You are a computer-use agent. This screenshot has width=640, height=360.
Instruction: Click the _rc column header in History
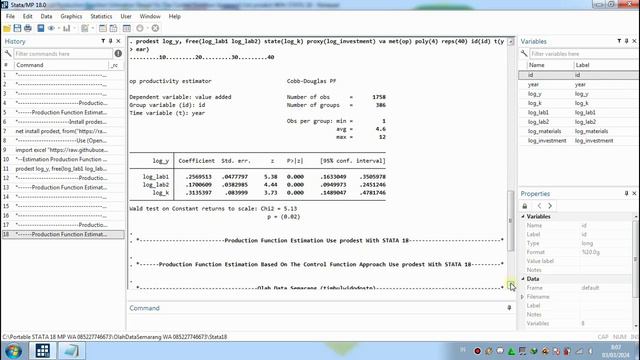point(115,65)
